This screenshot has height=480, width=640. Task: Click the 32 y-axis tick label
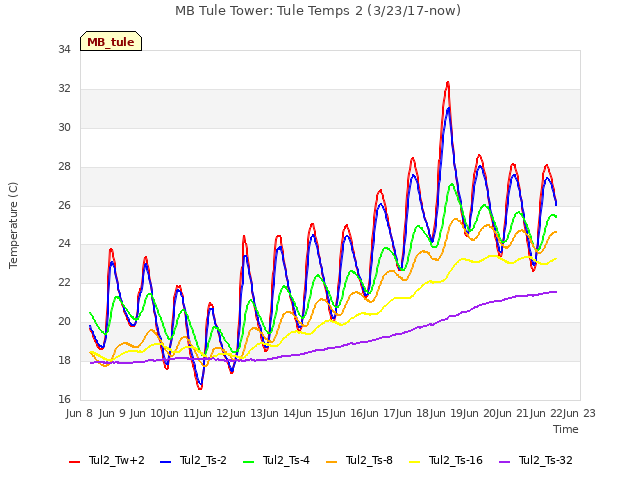pos(64,89)
